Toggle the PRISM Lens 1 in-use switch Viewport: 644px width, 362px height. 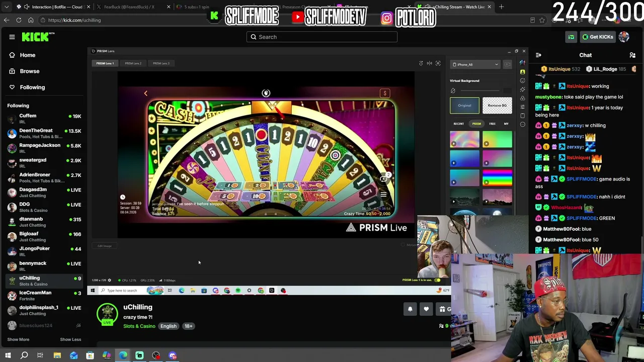tap(437, 280)
